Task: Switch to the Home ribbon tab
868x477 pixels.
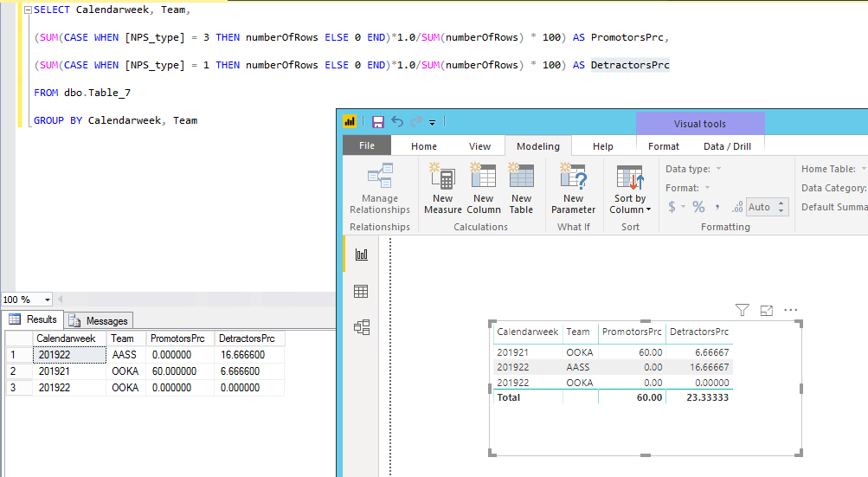Action: [x=424, y=146]
